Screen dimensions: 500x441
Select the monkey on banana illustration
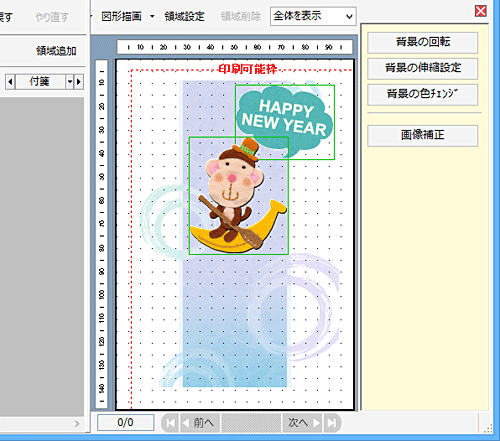[x=239, y=196]
